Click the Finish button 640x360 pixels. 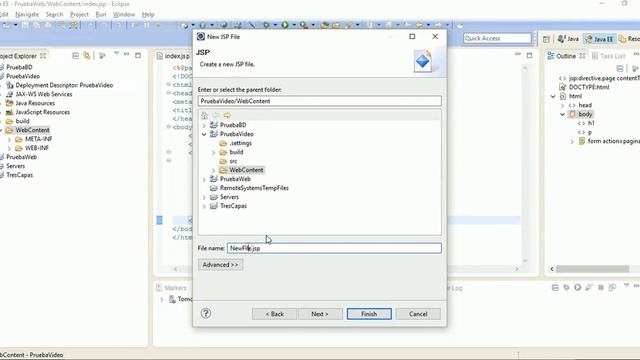coord(369,313)
